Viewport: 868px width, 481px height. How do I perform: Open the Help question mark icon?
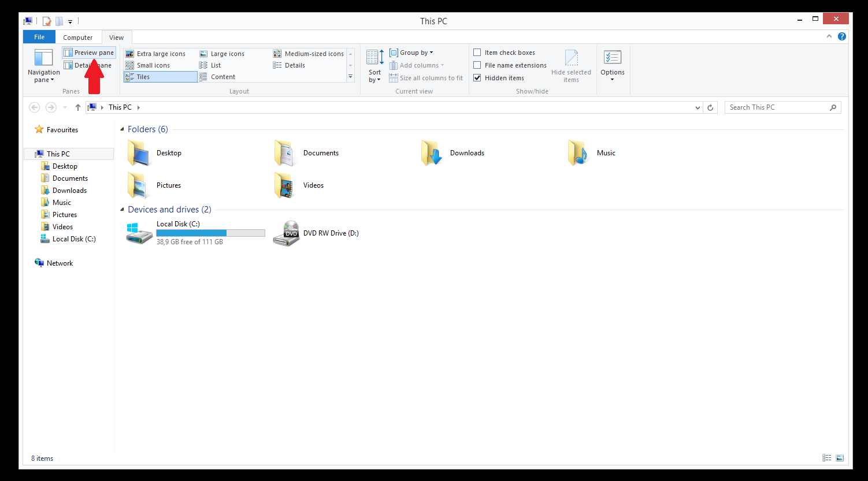point(842,36)
